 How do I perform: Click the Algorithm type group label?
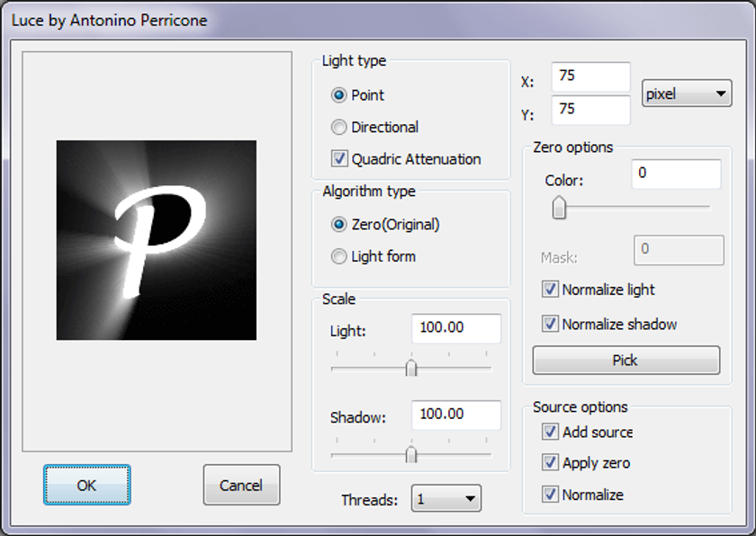369,192
